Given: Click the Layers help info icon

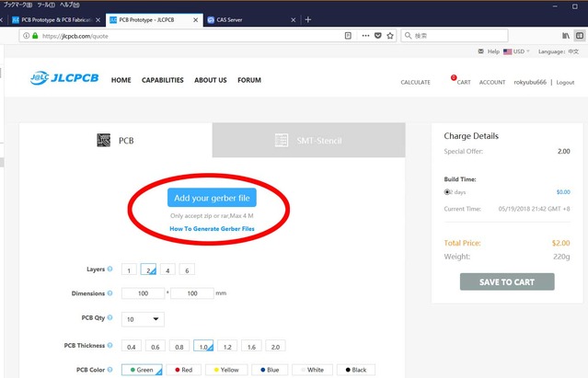Looking at the screenshot, I should [110, 269].
